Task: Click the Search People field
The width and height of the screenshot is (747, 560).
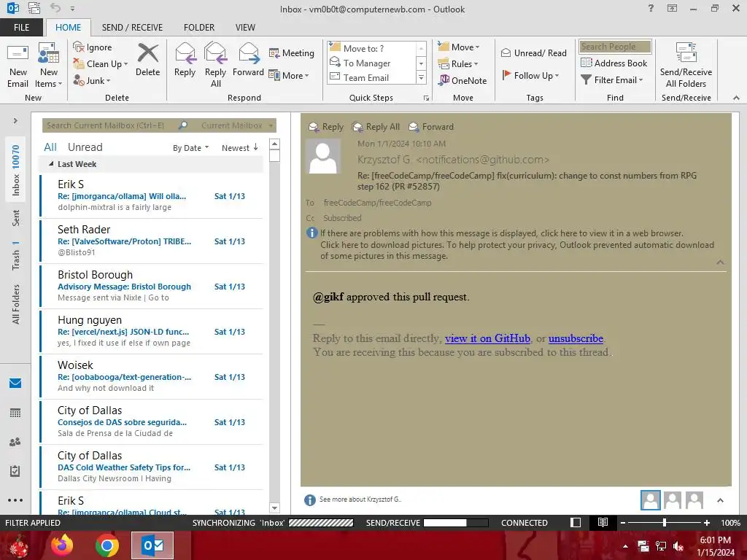Action: click(615, 47)
